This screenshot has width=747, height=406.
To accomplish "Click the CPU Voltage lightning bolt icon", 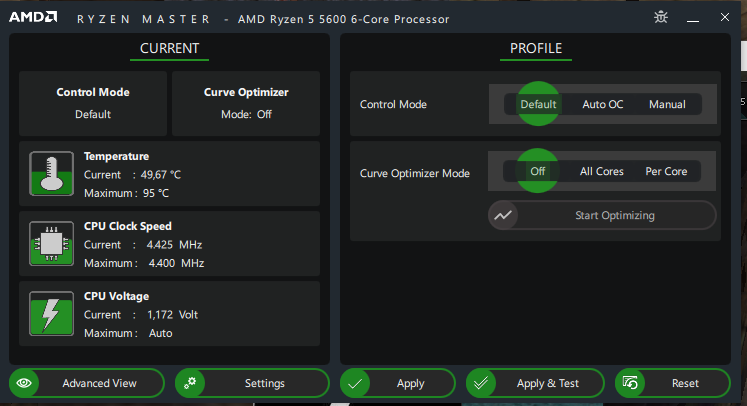I will point(48,312).
